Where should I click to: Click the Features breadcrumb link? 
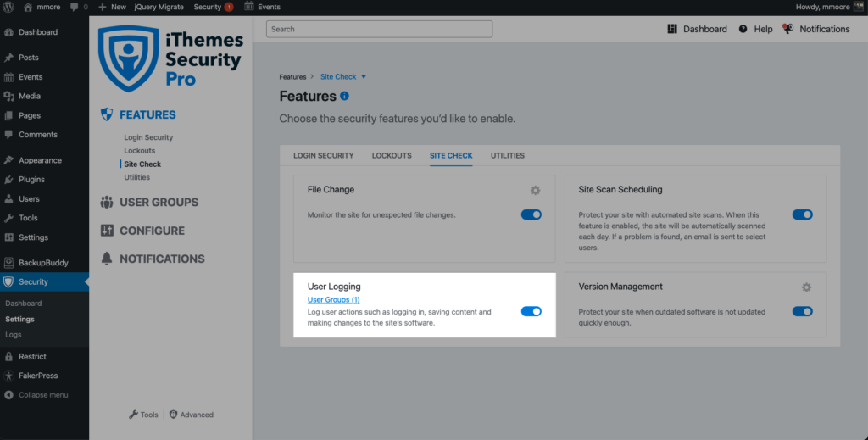292,77
